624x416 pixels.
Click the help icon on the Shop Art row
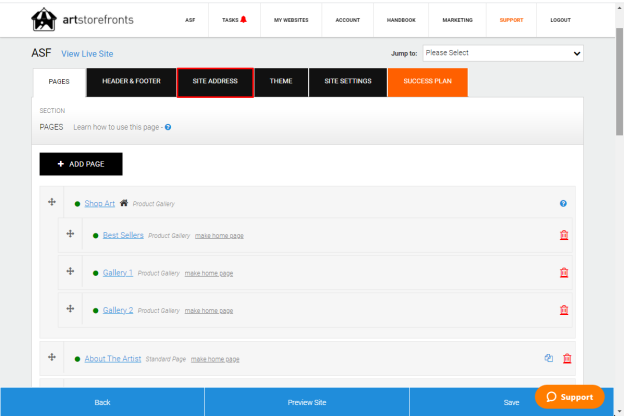coord(563,203)
